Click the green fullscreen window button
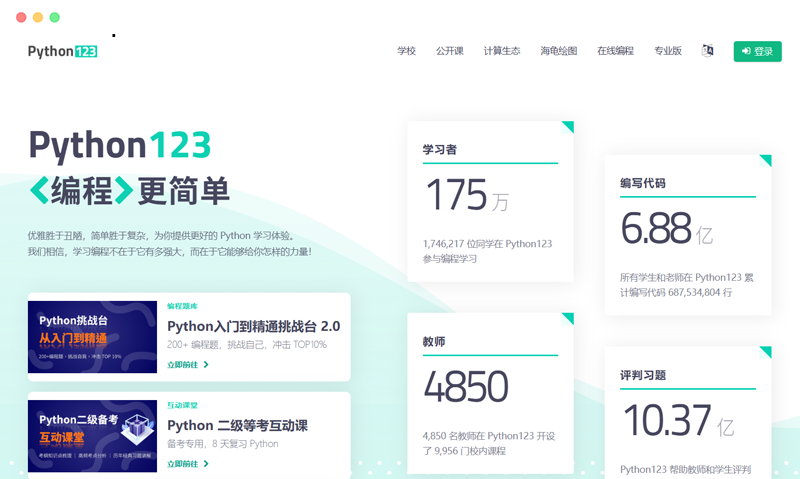The image size is (800, 479). click(55, 17)
